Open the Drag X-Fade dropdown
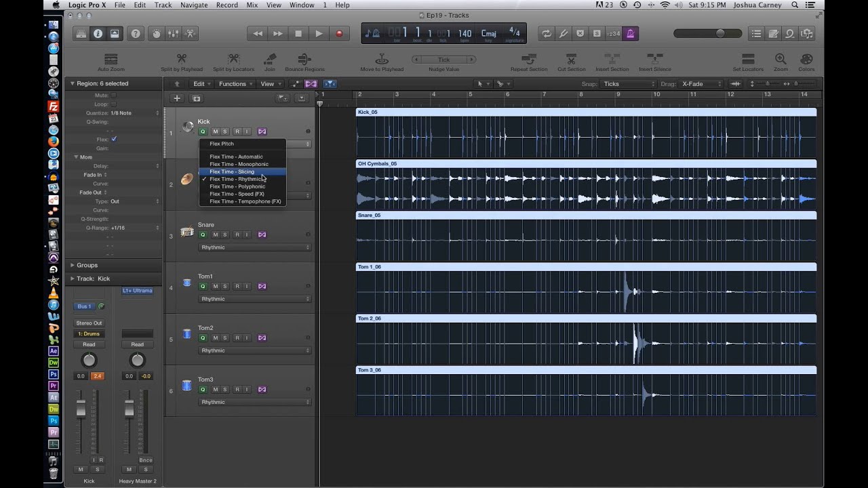 coord(701,83)
